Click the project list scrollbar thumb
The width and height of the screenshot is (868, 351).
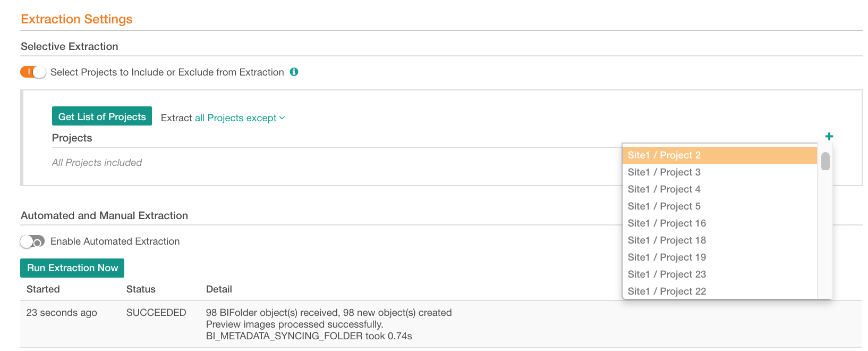coord(825,161)
